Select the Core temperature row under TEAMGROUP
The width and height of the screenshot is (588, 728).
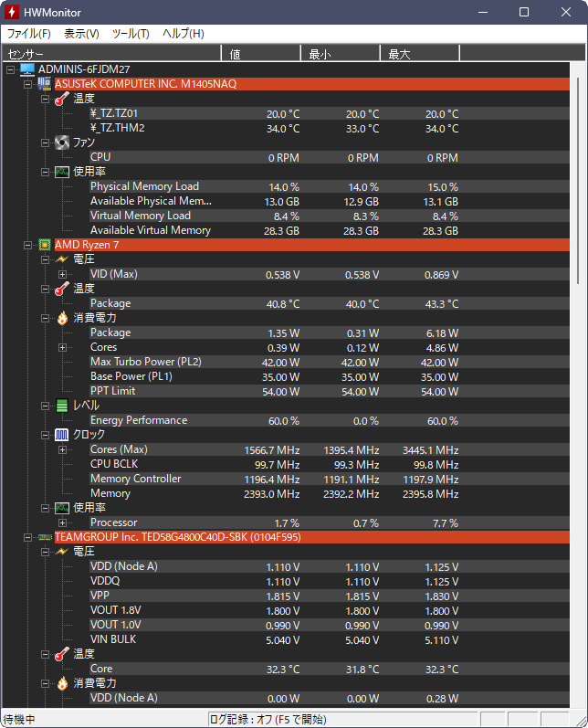pyautogui.click(x=329, y=669)
